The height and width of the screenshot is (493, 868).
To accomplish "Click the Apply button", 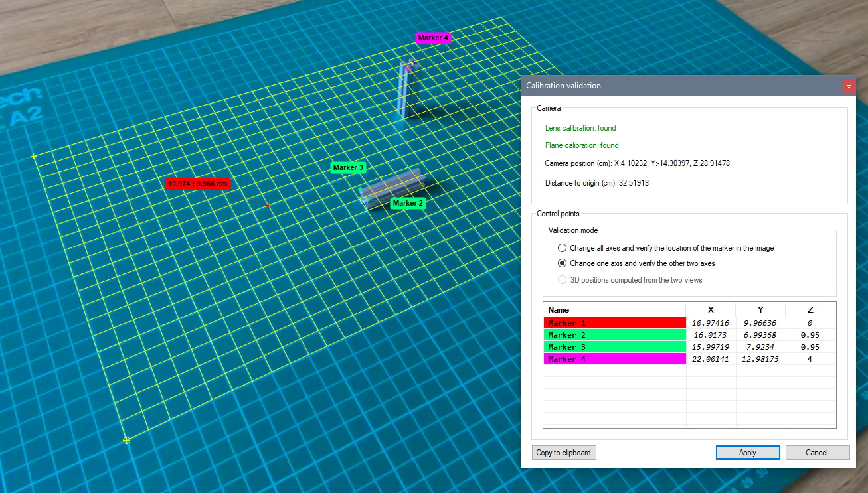I will [747, 453].
